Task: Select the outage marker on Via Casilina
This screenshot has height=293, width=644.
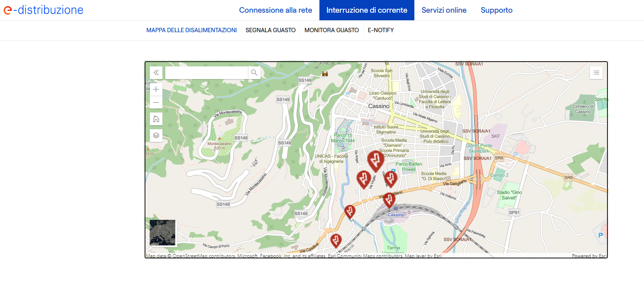Action: 336,240
